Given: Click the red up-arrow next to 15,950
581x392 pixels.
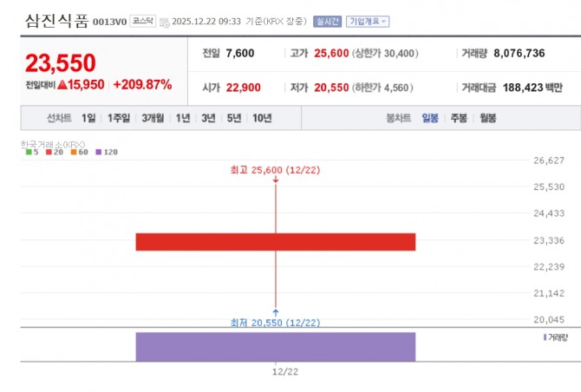Looking at the screenshot, I should [62, 85].
